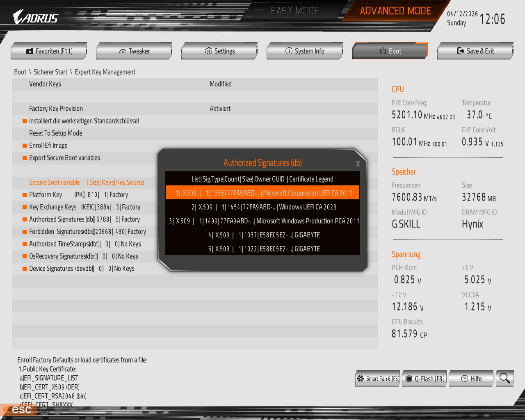Viewport: 525px width, 420px height.
Task: Click the clock showing 12:06
Action: tap(492, 19)
